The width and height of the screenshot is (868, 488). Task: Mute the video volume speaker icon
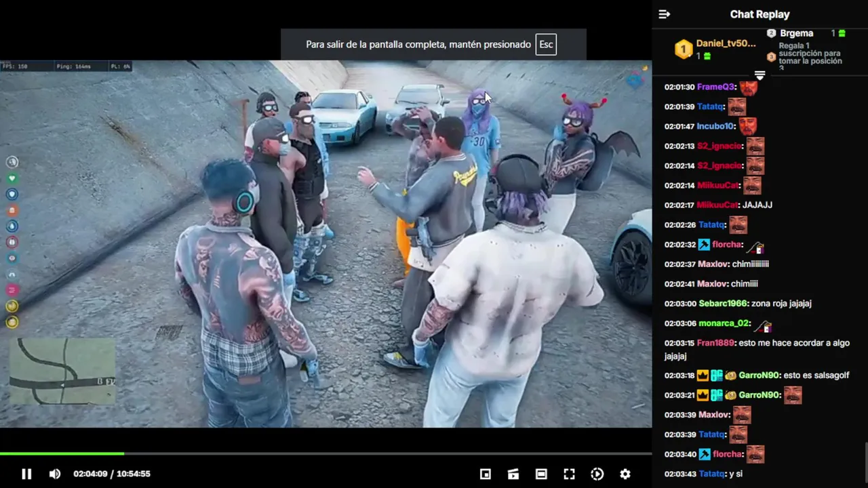pos(55,474)
